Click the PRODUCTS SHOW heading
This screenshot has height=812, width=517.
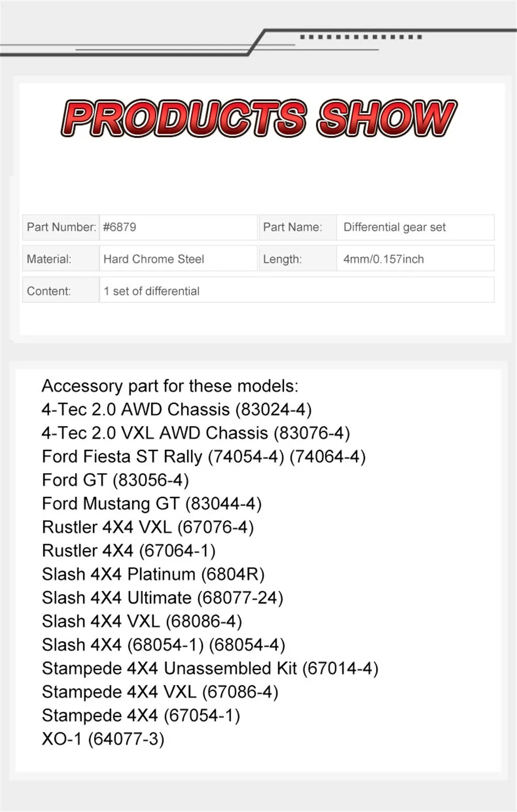pos(259,118)
